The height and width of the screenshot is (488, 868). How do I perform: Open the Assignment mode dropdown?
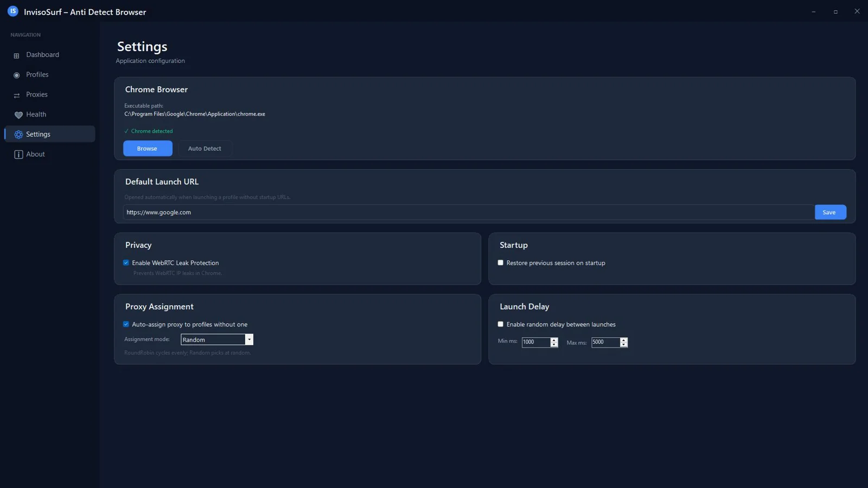coord(217,339)
